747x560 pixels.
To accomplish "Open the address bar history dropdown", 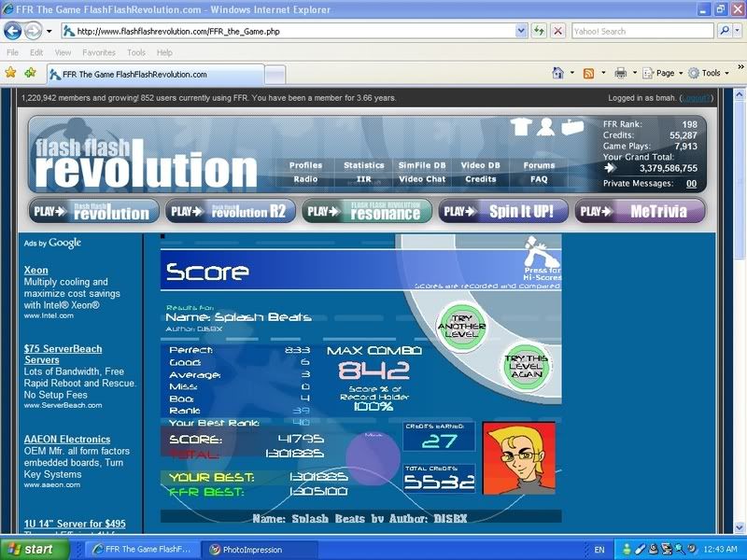I will click(x=521, y=31).
